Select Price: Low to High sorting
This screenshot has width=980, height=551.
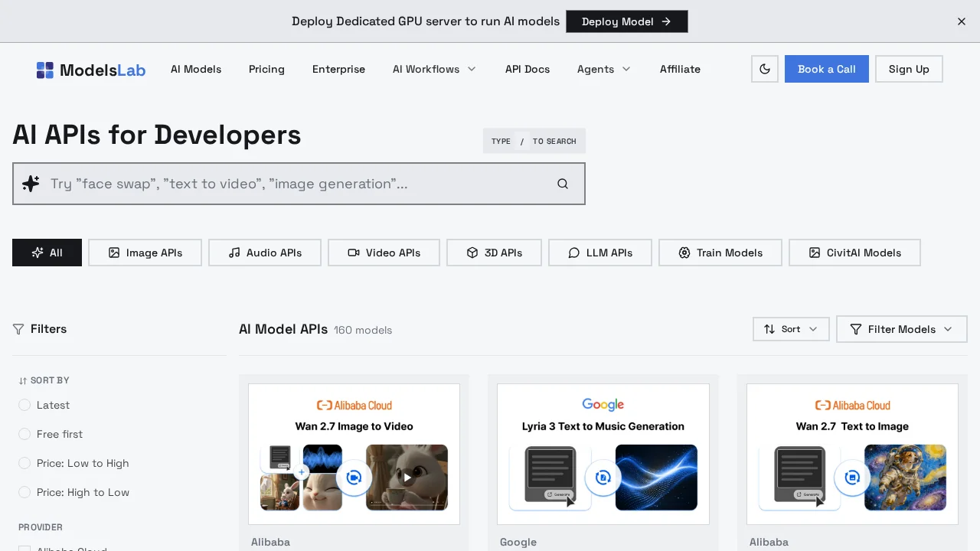(24, 463)
